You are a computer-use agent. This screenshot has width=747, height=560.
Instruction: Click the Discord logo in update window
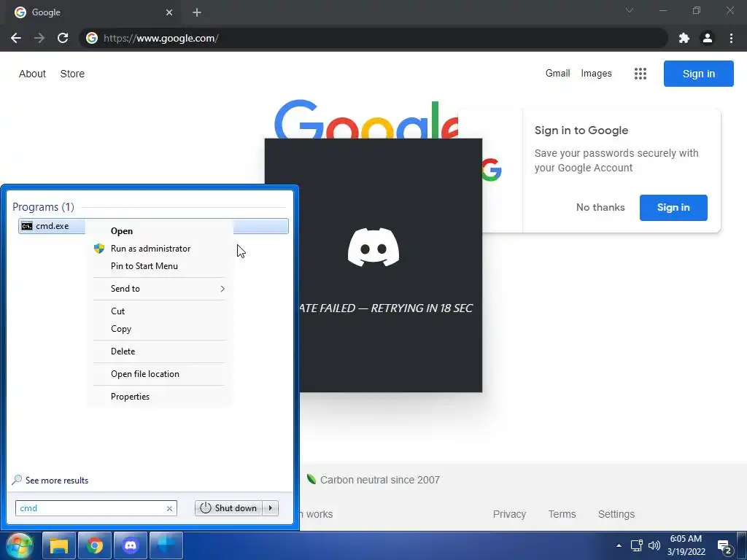pyautogui.click(x=373, y=247)
